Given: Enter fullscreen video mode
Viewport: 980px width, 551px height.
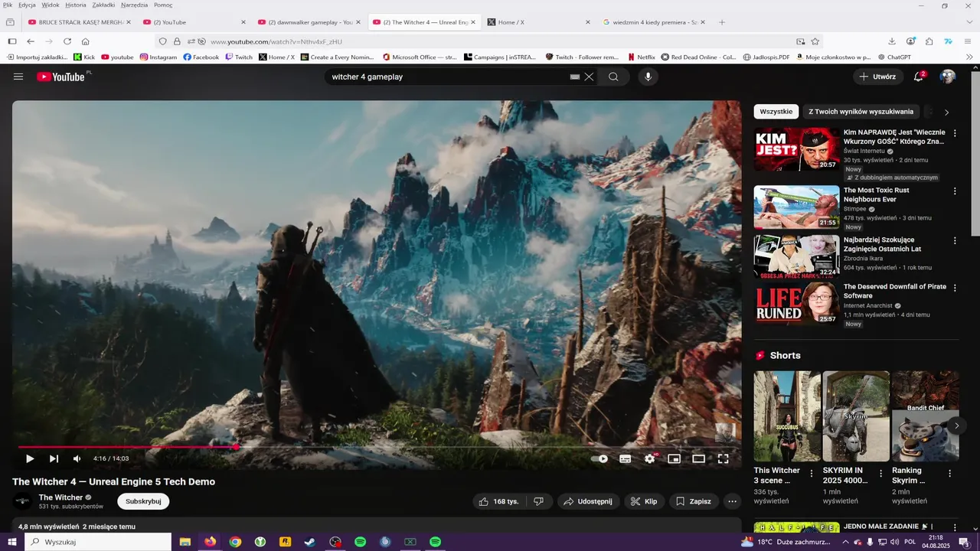Looking at the screenshot, I should 724,458.
